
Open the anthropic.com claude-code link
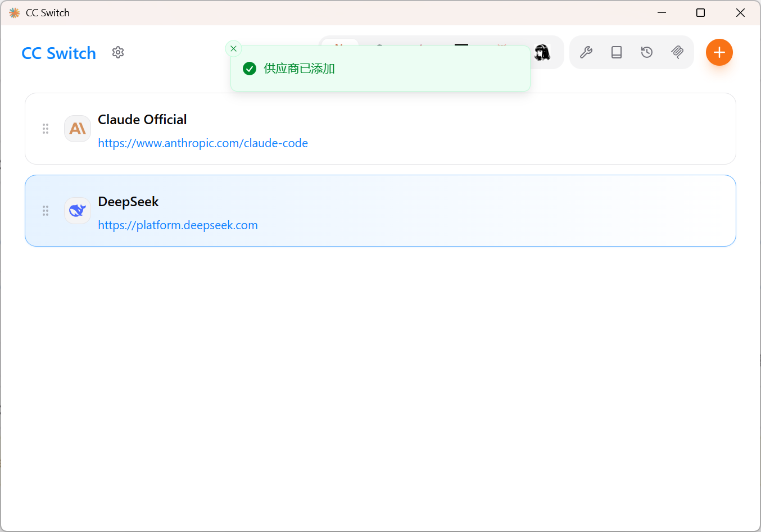(203, 143)
